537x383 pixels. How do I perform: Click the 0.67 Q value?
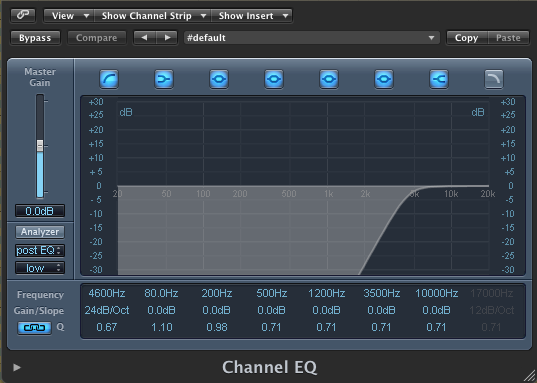coord(107,328)
